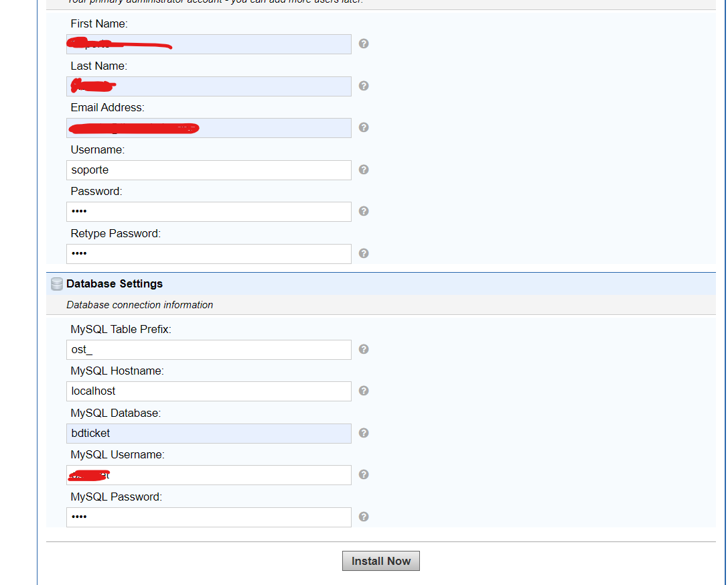Viewport: 728px width, 585px height.
Task: Click the Database Settings icon
Action: point(57,284)
